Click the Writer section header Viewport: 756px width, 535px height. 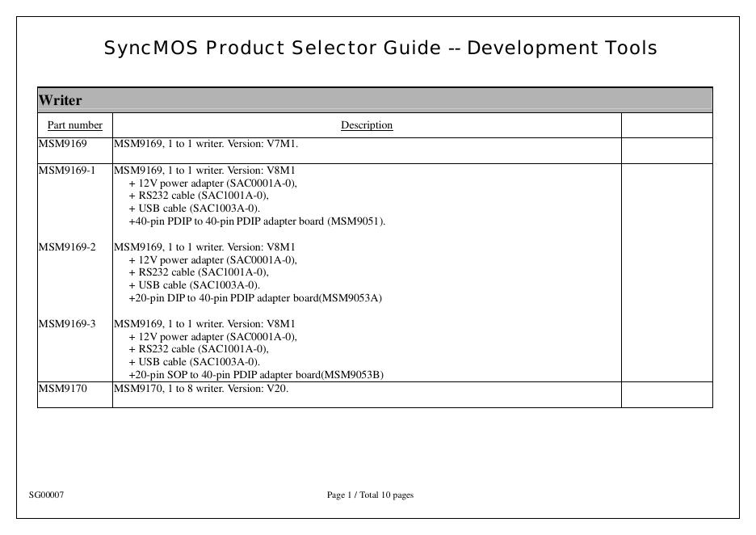(61, 101)
